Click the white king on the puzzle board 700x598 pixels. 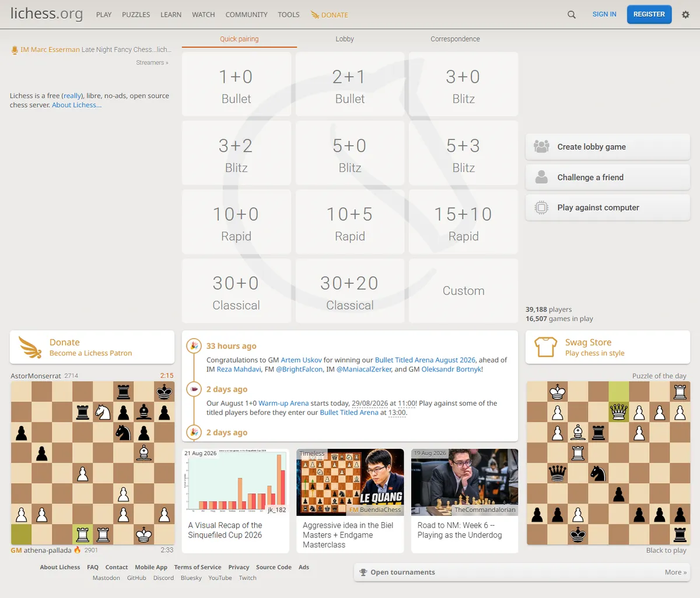(558, 392)
